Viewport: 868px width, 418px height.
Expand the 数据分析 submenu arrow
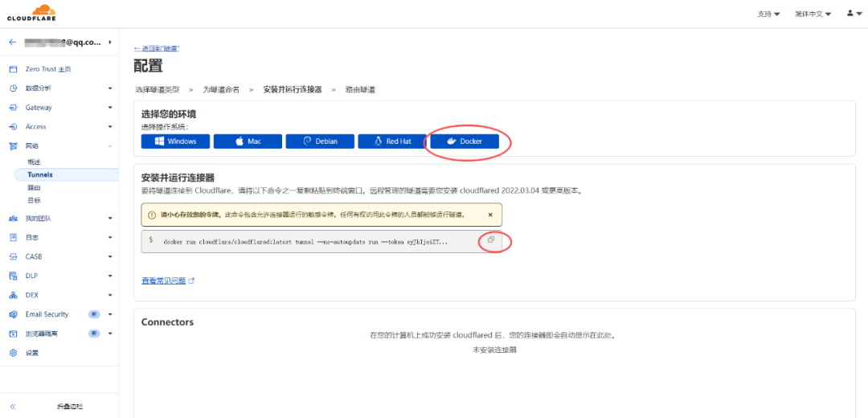110,88
